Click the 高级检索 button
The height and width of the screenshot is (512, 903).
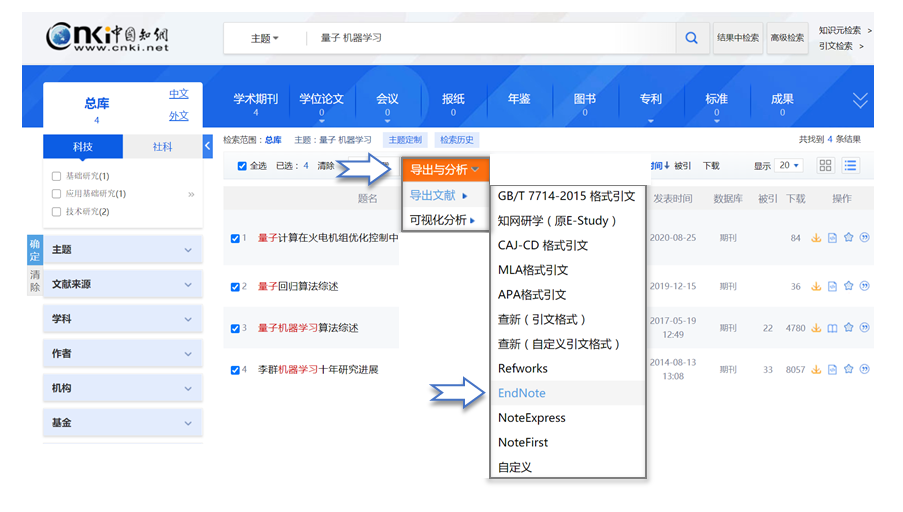(x=787, y=37)
